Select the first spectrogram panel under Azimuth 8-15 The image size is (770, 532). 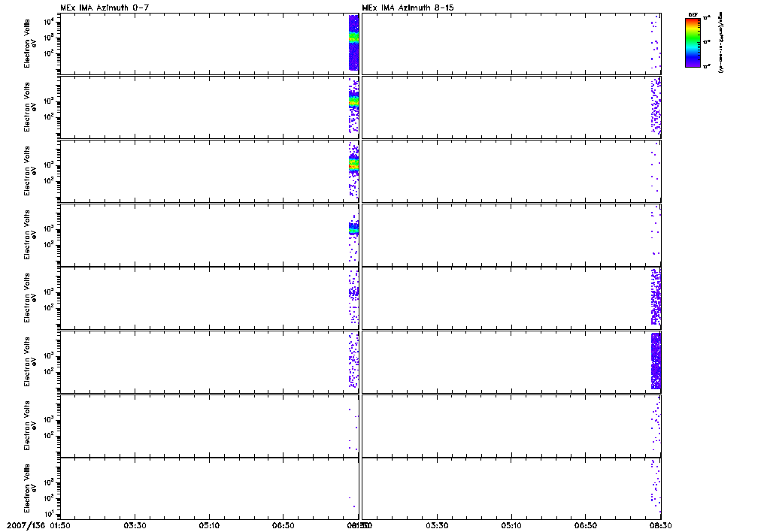click(511, 44)
